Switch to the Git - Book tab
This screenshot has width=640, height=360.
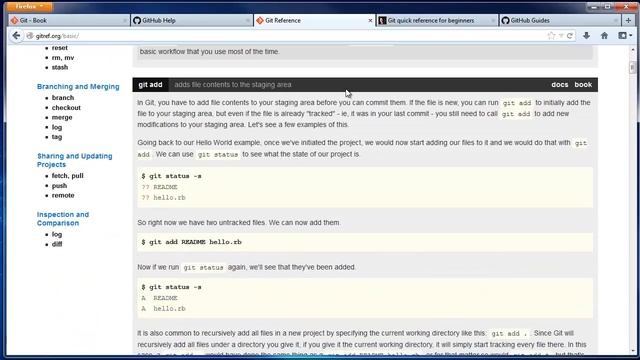click(68, 20)
